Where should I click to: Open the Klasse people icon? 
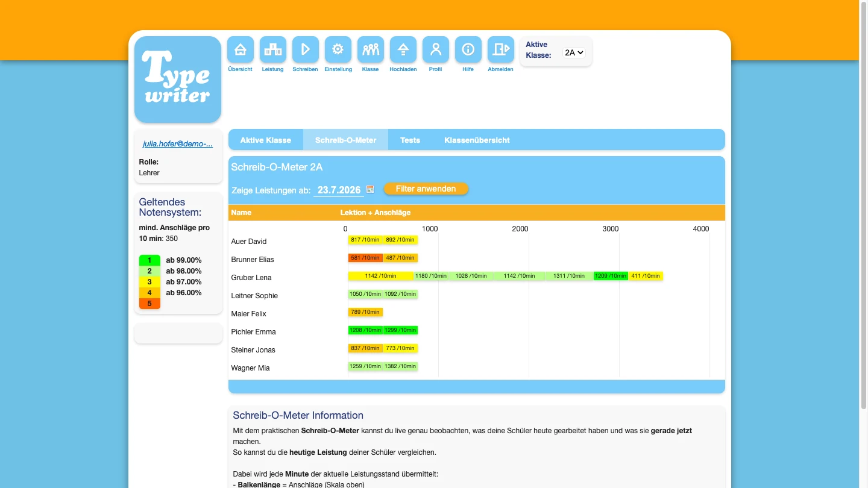[x=371, y=49]
